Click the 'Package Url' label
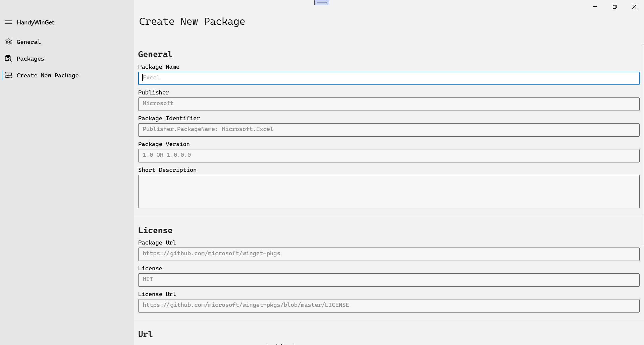Image resolution: width=644 pixels, height=345 pixels. pos(157,243)
